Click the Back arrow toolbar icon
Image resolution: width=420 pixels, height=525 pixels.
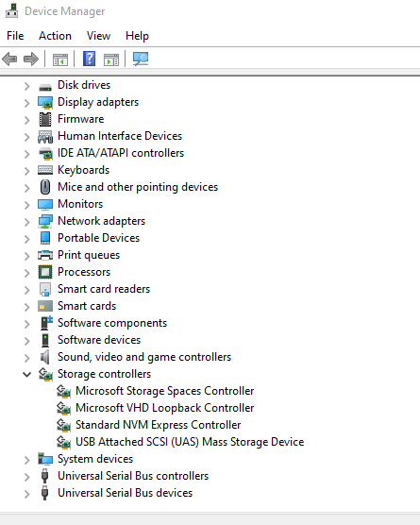point(9,59)
